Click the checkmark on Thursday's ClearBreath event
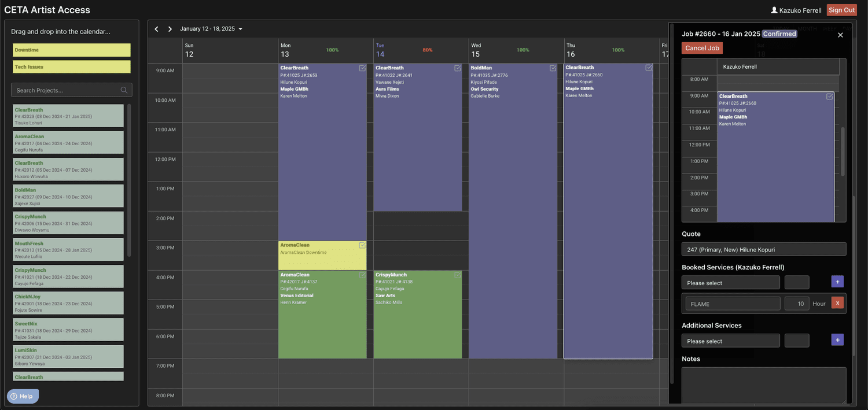This screenshot has height=410, width=868. pos(648,68)
